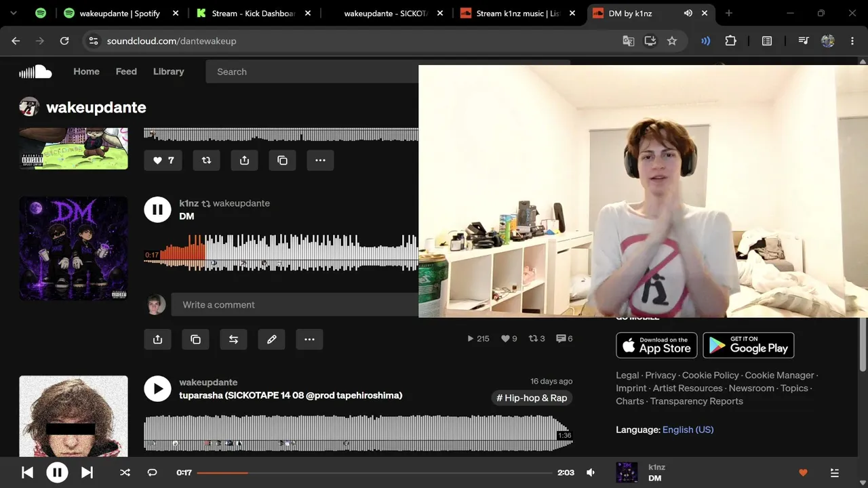Image resolution: width=868 pixels, height=488 pixels.
Task: Open the Extensions puzzle-piece menu
Action: [730, 41]
